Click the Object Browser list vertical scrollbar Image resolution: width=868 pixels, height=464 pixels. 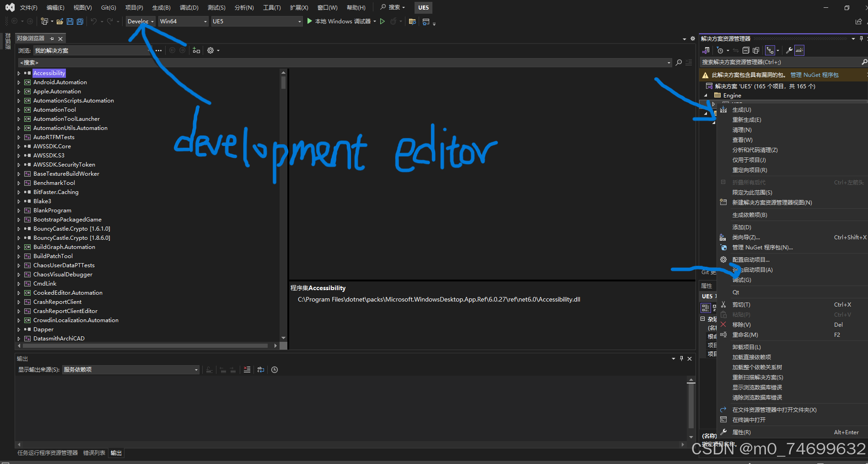(x=283, y=205)
